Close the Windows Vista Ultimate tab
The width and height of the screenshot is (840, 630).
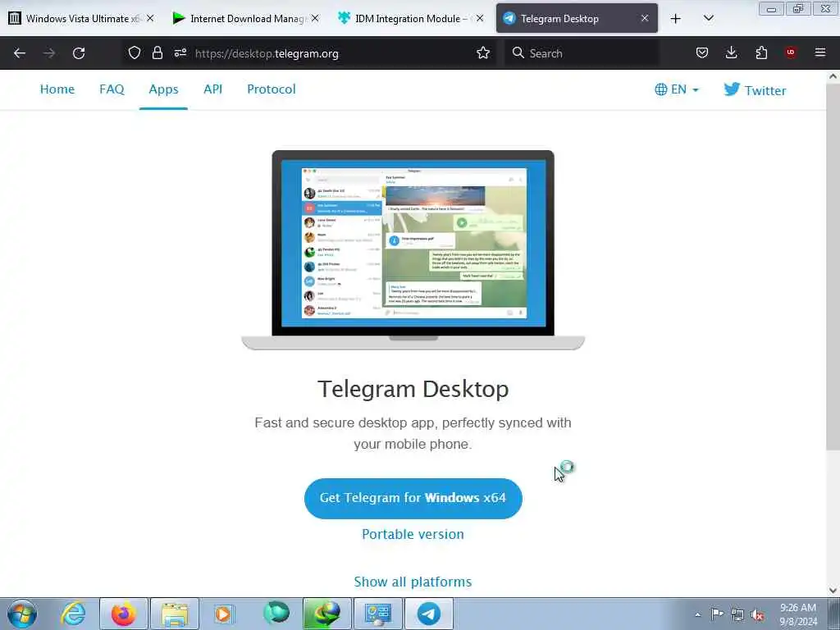pos(151,18)
